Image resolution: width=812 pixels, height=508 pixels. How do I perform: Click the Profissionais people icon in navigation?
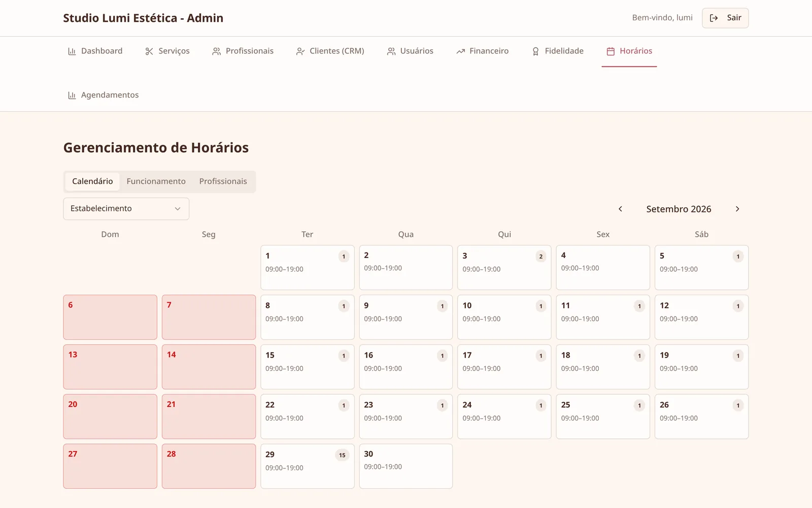tap(217, 51)
